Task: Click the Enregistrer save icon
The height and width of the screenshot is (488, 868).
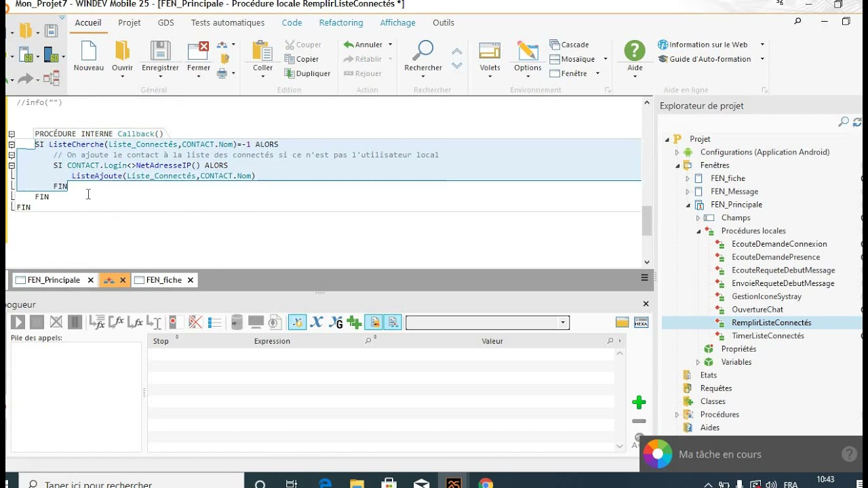Action: click(160, 51)
